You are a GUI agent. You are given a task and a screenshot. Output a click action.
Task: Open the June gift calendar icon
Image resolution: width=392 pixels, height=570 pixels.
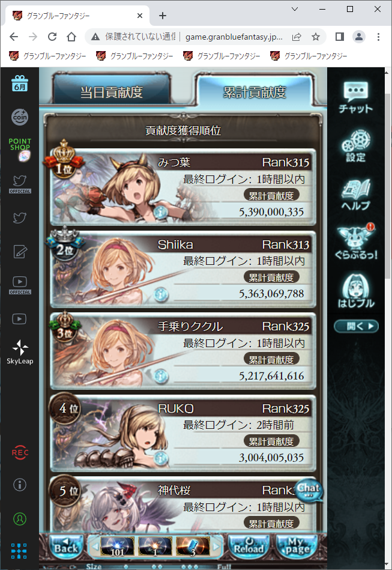(x=20, y=83)
